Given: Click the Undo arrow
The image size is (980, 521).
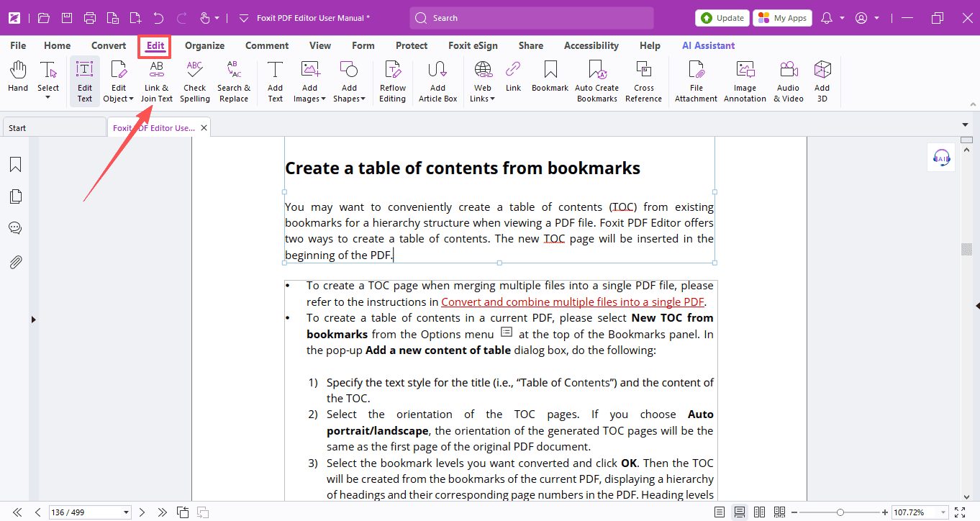Looking at the screenshot, I should (158, 18).
